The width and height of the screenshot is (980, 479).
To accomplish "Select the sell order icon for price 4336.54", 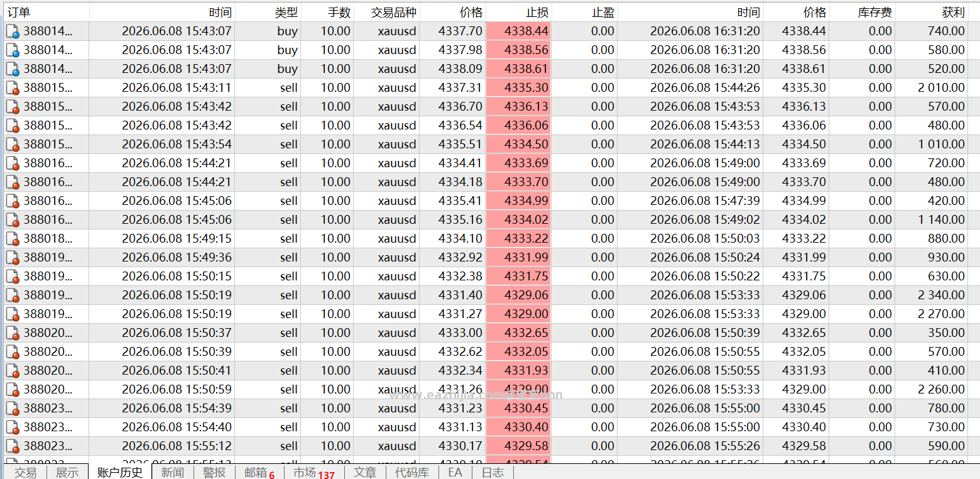I will pyautogui.click(x=13, y=125).
